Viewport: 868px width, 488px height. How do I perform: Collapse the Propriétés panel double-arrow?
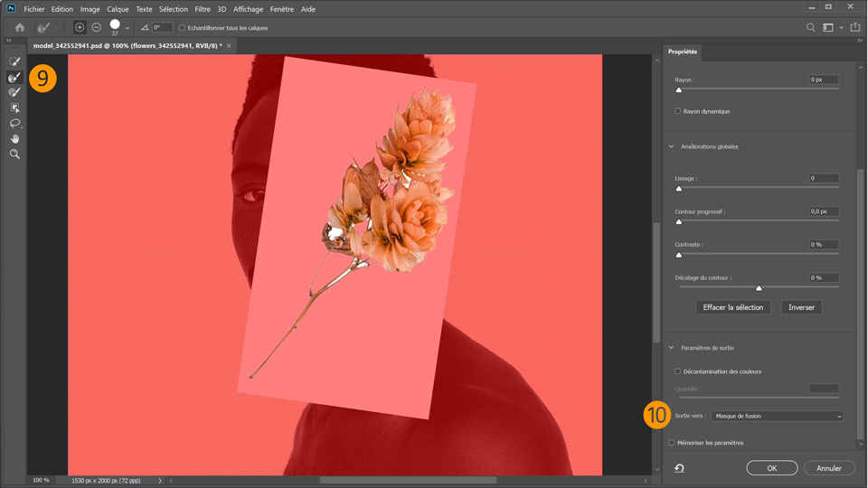(860, 41)
